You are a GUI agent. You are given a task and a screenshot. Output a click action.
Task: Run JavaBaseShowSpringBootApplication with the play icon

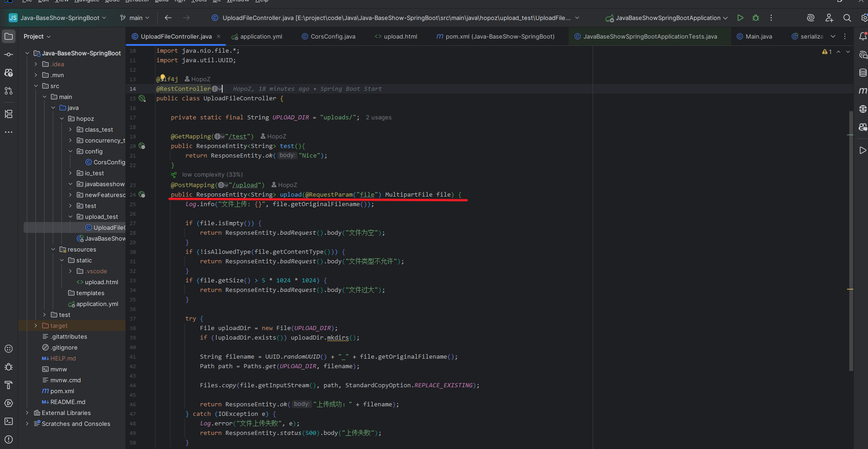click(740, 18)
